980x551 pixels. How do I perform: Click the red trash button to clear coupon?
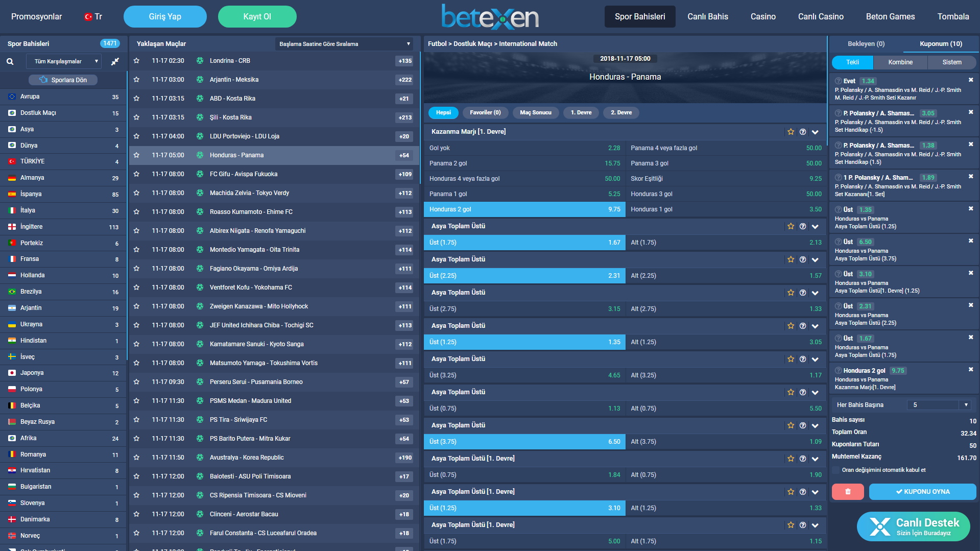pos(847,492)
